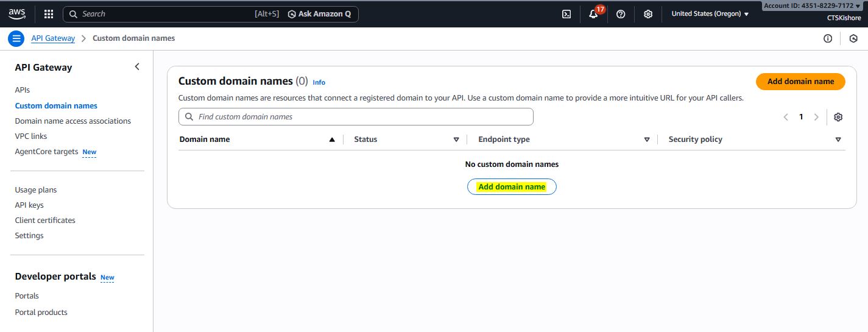Collapse the API Gateway side panel
The width and height of the screenshot is (868, 332).
tap(137, 67)
